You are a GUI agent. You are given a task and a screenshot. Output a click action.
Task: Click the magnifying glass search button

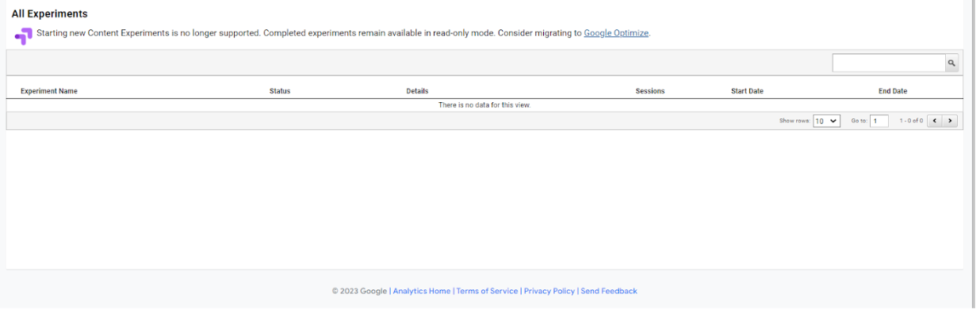(x=951, y=63)
